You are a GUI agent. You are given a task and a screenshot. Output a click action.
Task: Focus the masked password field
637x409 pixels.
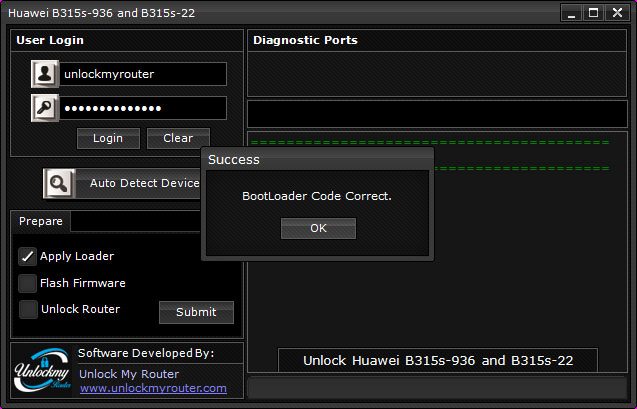tap(143, 108)
